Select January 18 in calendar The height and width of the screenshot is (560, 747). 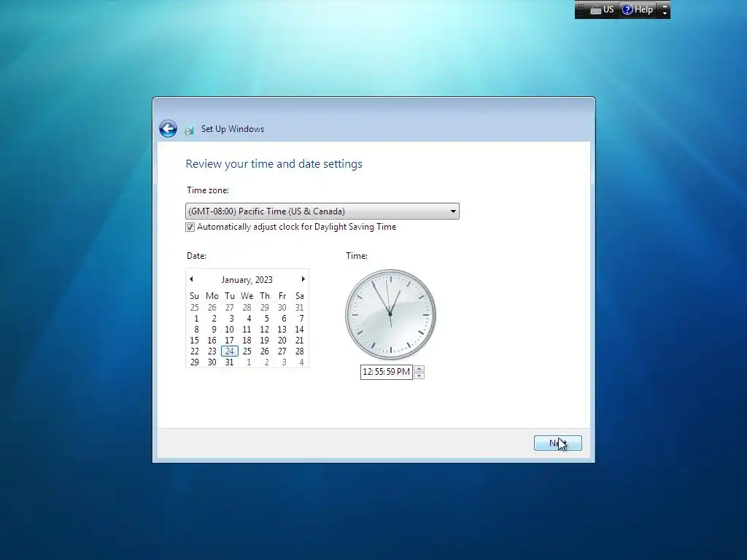[247, 340]
